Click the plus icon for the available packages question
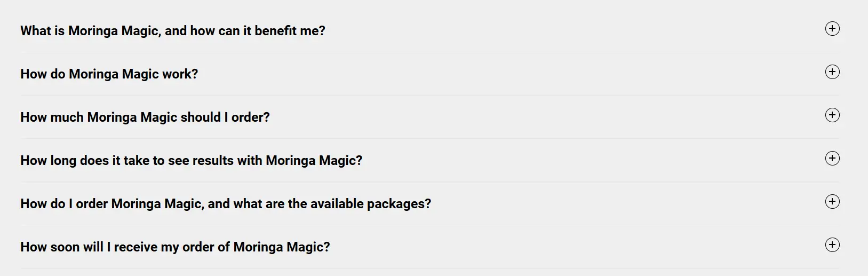 coord(832,202)
